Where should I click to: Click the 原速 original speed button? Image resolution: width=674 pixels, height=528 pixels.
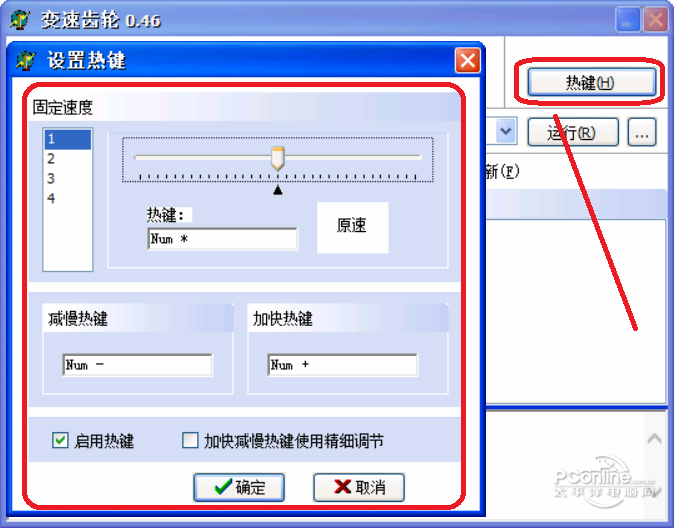pyautogui.click(x=352, y=227)
